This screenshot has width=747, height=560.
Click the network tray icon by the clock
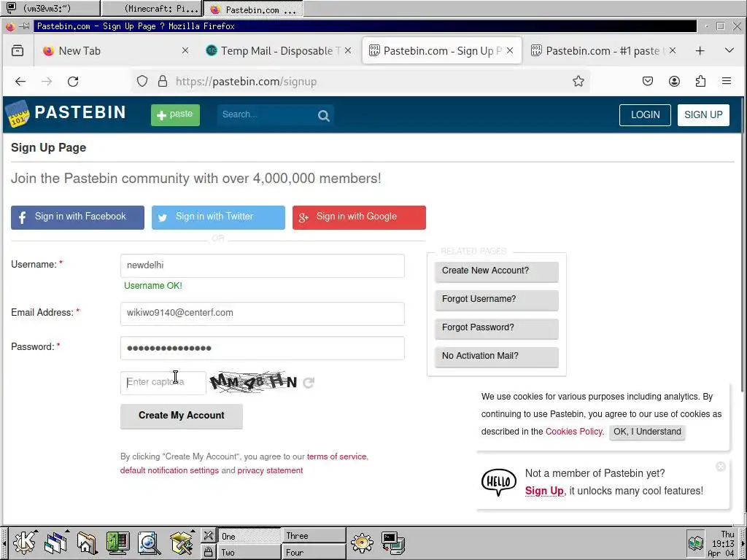(x=696, y=542)
